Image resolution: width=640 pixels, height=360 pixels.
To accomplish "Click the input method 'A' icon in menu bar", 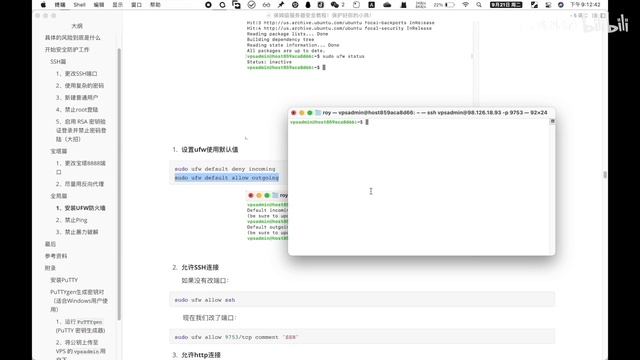I will click(371, 5).
